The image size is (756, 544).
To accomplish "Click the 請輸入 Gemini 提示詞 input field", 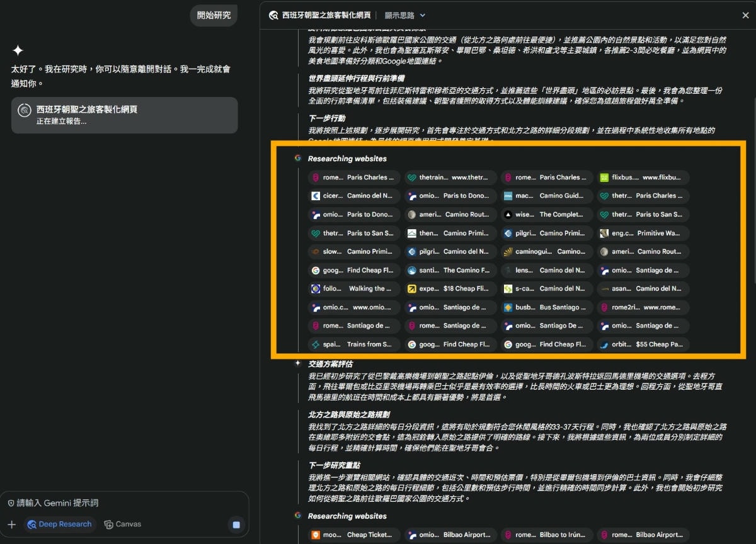I will pyautogui.click(x=124, y=503).
